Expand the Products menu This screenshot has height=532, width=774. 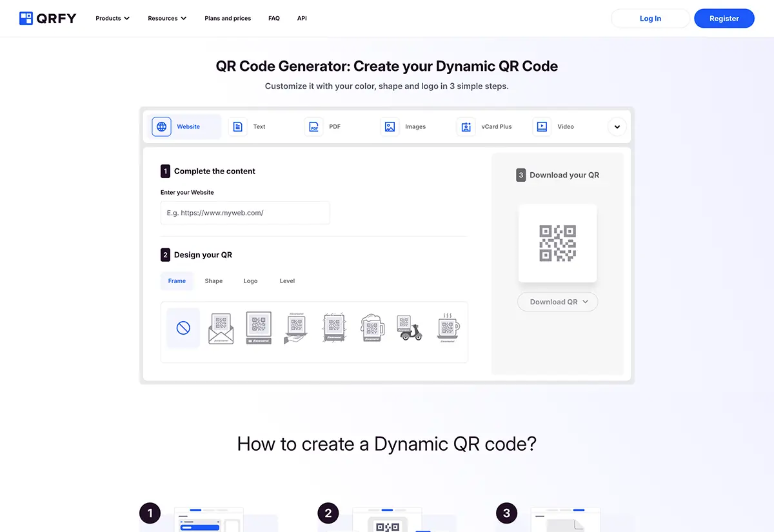click(112, 18)
